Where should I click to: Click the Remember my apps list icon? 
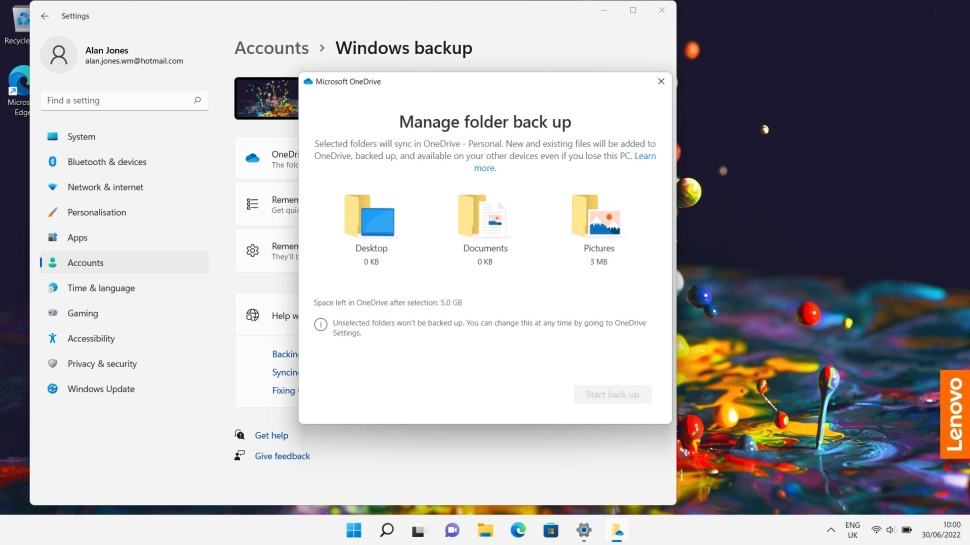pyautogui.click(x=252, y=204)
